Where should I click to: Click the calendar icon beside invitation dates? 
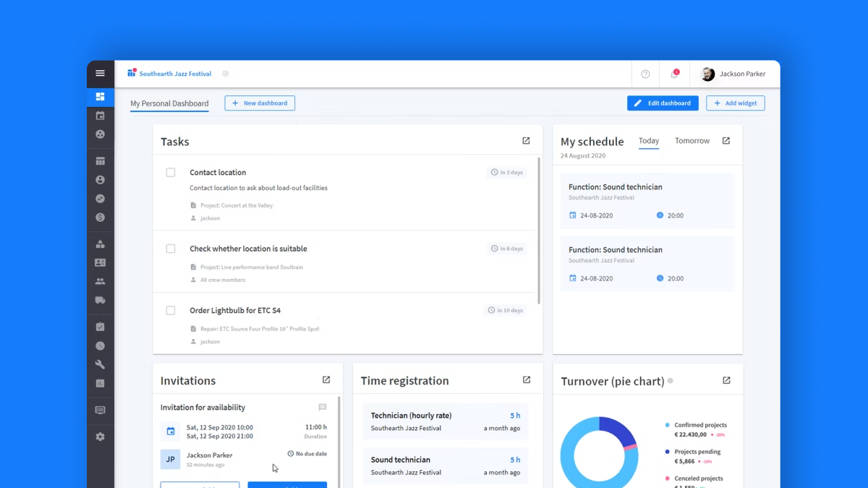tap(171, 432)
